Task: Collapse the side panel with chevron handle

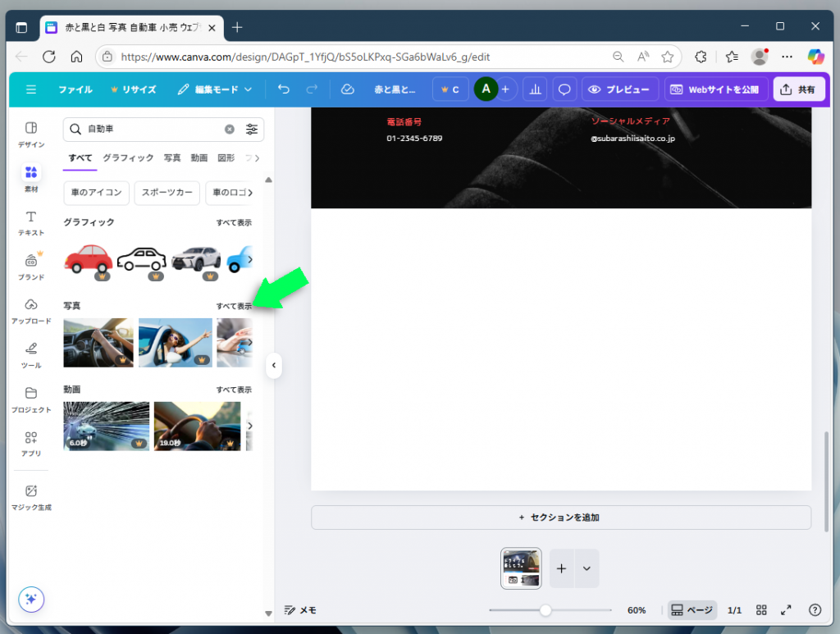Action: tap(274, 366)
